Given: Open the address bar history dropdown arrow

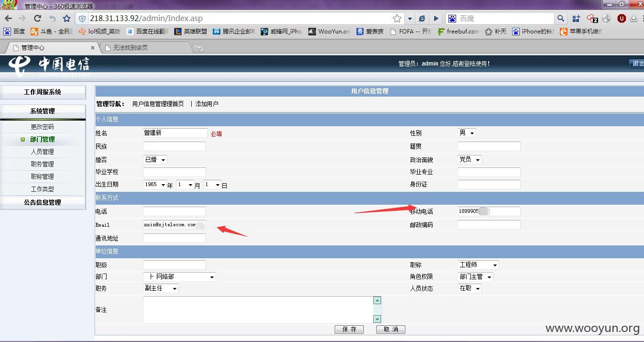Looking at the screenshot, I should (x=410, y=19).
